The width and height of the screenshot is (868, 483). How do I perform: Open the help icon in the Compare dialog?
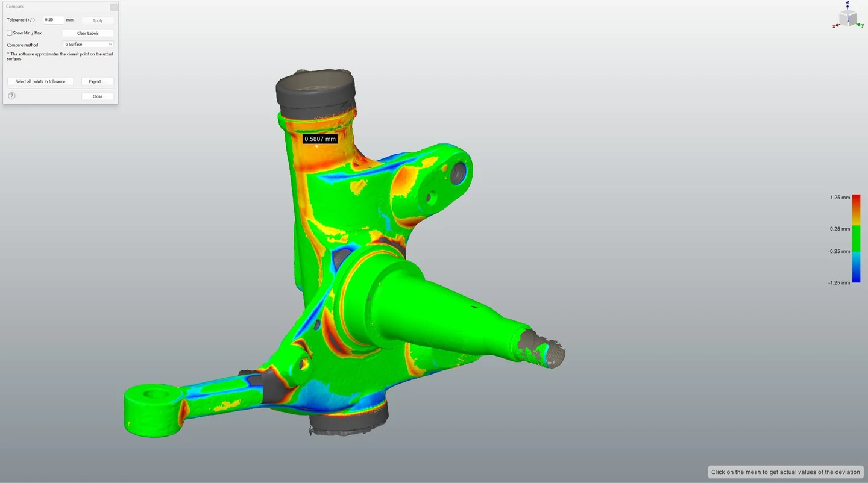pyautogui.click(x=11, y=96)
